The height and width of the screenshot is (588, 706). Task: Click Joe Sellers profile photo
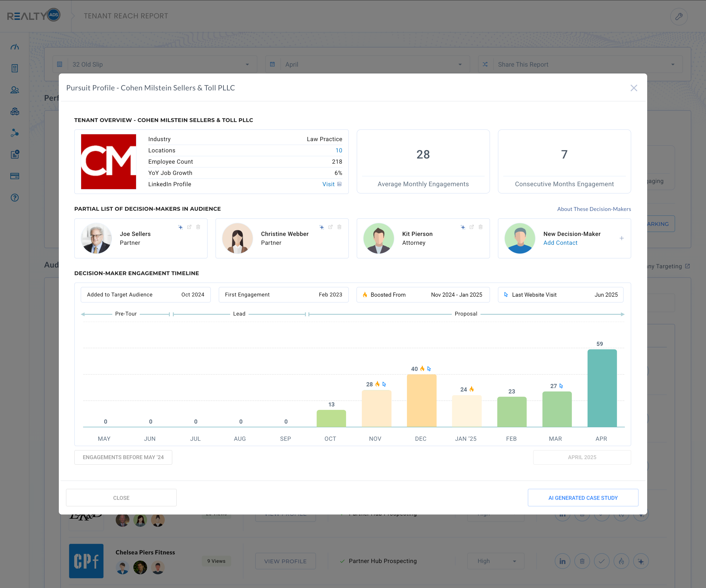tap(97, 238)
